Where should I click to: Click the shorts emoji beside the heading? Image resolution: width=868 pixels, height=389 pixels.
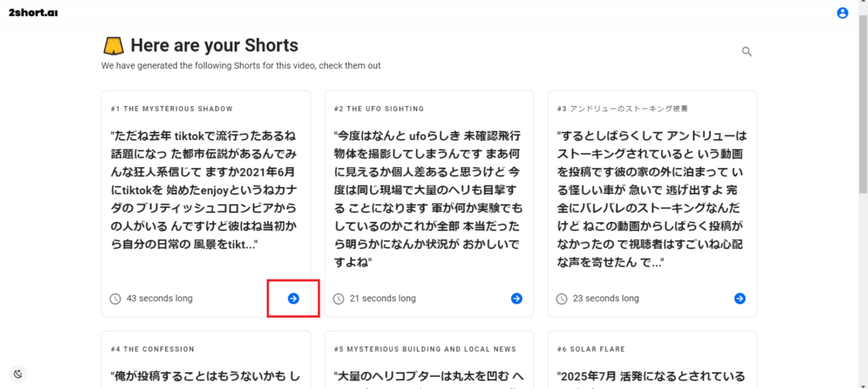[x=114, y=46]
